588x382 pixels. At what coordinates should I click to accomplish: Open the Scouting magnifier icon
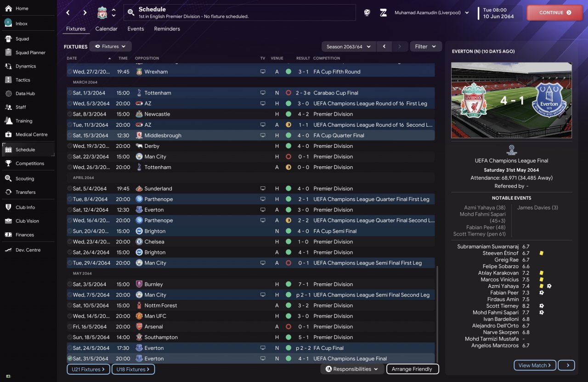pos(8,179)
